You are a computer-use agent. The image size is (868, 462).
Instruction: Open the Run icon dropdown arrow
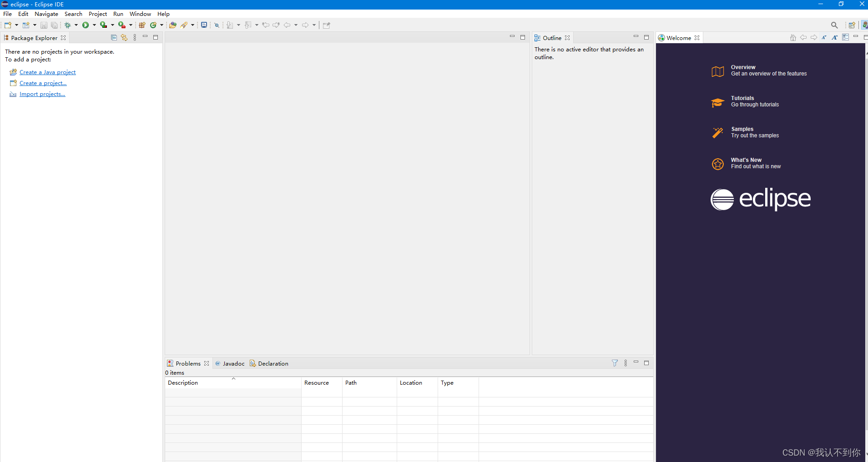pos(94,25)
